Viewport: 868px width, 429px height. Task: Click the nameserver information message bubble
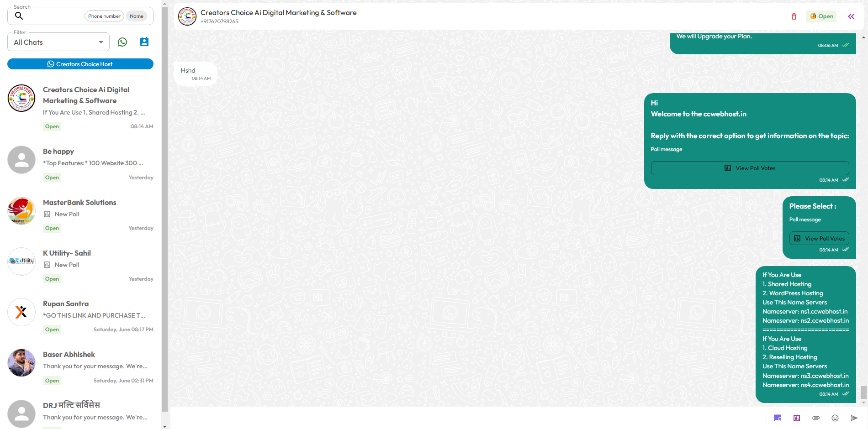[x=806, y=335]
